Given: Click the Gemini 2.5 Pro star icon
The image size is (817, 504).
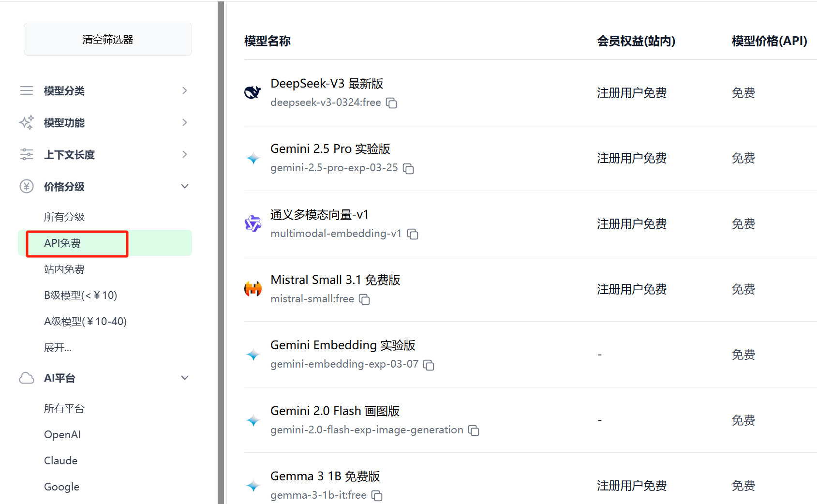Looking at the screenshot, I should point(253,158).
